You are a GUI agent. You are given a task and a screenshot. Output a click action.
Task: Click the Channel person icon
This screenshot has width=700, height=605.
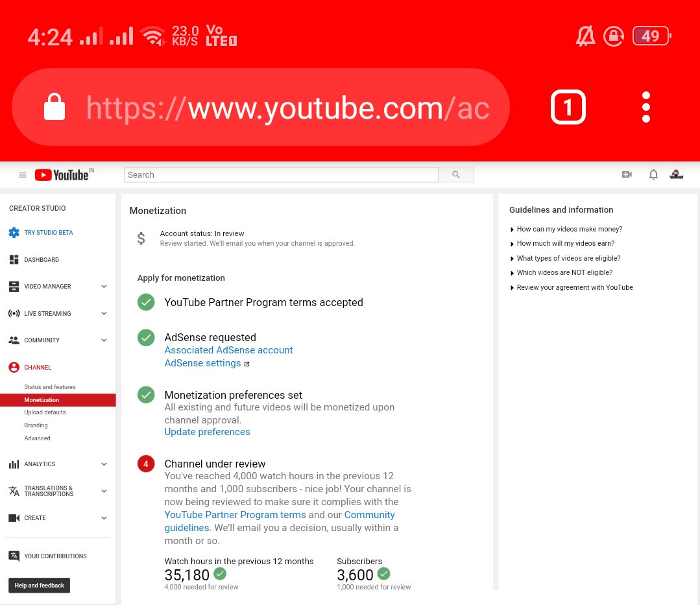click(x=14, y=367)
